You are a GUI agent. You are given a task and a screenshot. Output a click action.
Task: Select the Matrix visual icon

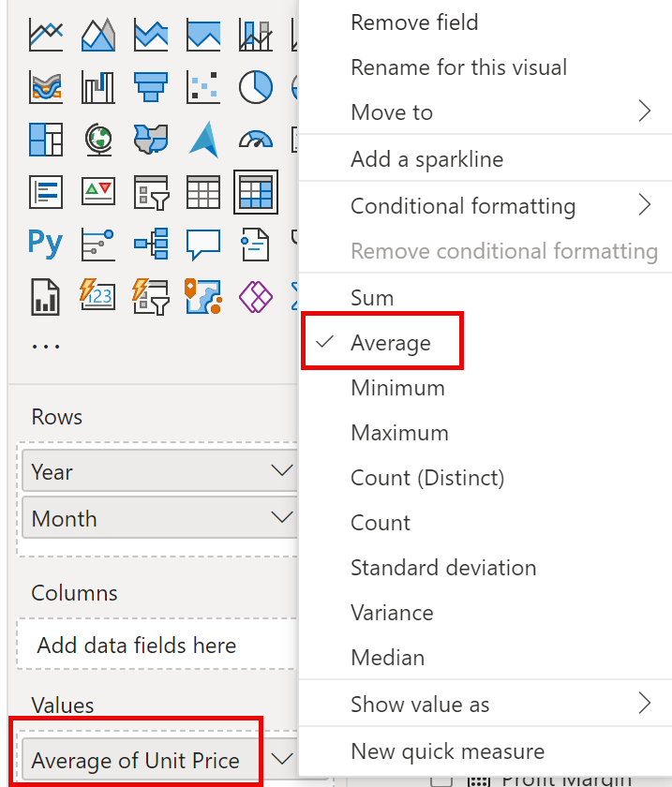256,192
